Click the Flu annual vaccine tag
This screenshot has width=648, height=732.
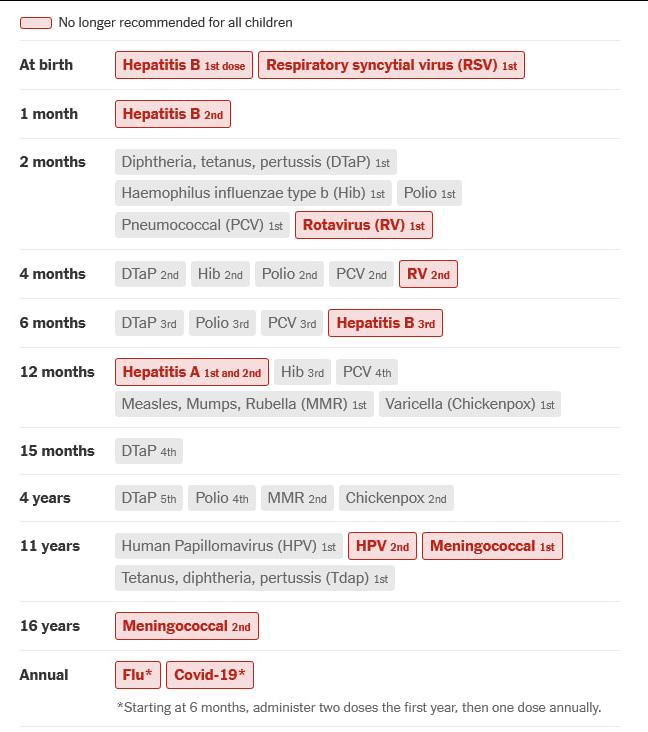(x=138, y=675)
